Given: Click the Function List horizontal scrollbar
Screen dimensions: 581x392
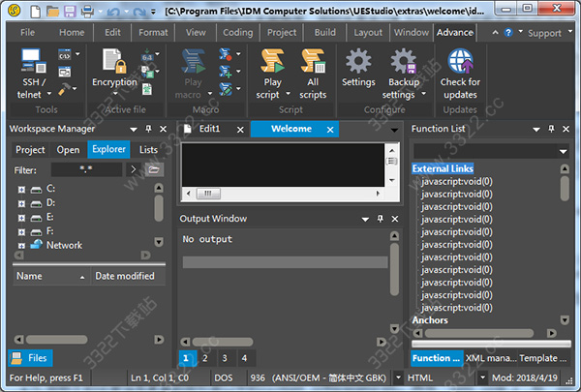Looking at the screenshot, I should [x=479, y=333].
